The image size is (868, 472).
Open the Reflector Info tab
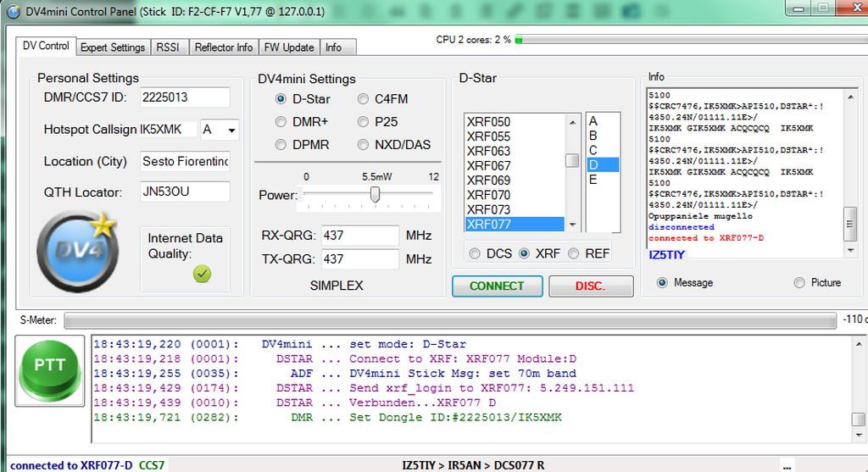point(224,47)
